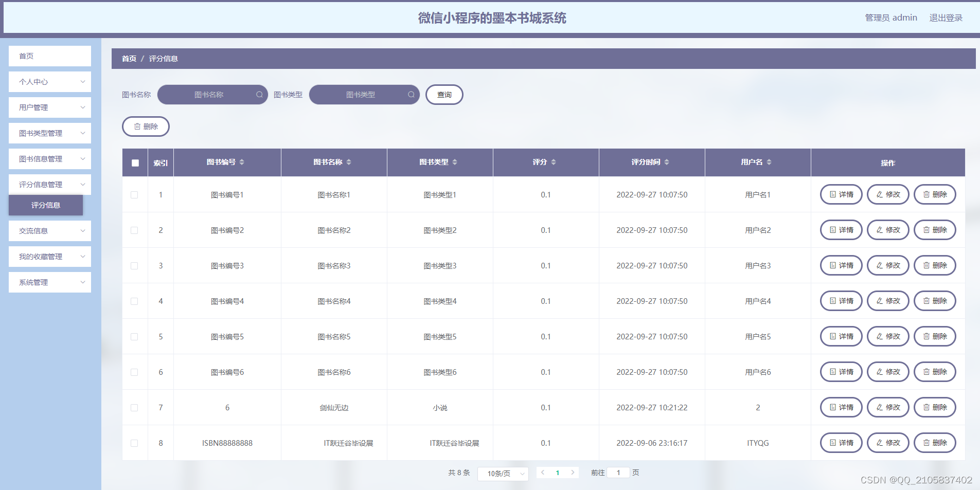Image resolution: width=980 pixels, height=490 pixels.
Task: View 详情 for 剑仙无边 row
Action: (841, 407)
